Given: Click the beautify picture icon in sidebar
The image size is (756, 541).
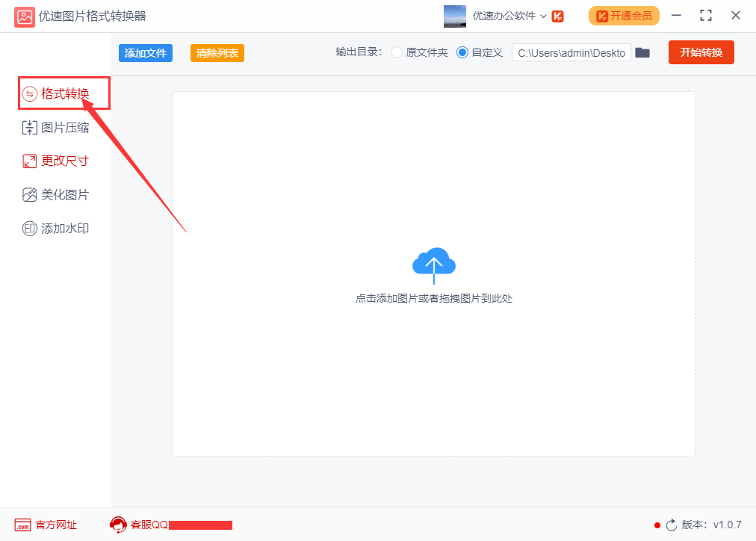Looking at the screenshot, I should (29, 195).
